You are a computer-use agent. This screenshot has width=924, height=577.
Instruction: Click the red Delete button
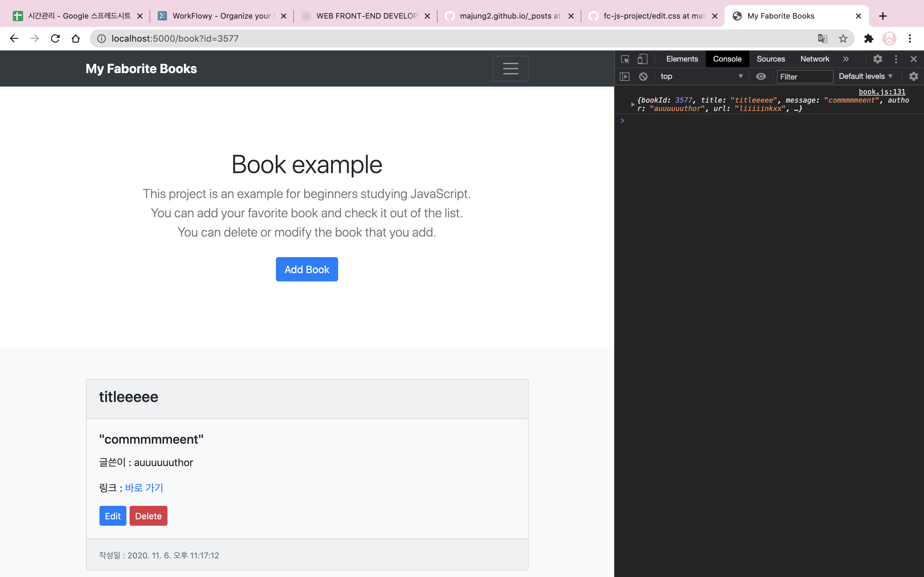pos(148,516)
